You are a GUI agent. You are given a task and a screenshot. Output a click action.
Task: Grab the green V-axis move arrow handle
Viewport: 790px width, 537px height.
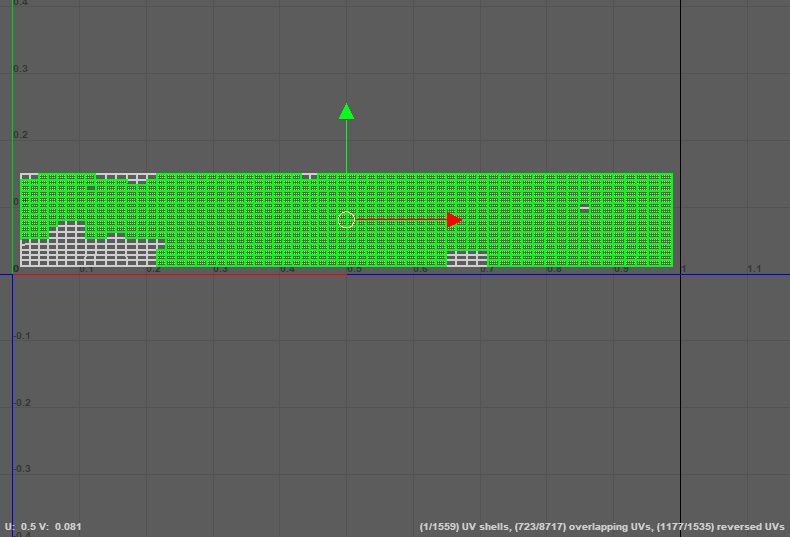coord(347,111)
